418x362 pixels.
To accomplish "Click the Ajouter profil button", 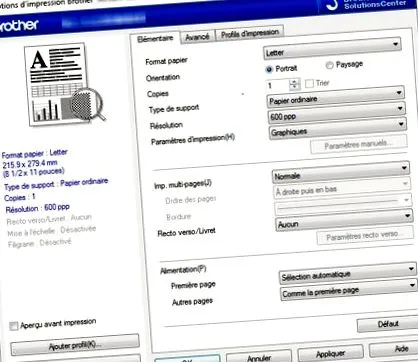I will 75,345.
